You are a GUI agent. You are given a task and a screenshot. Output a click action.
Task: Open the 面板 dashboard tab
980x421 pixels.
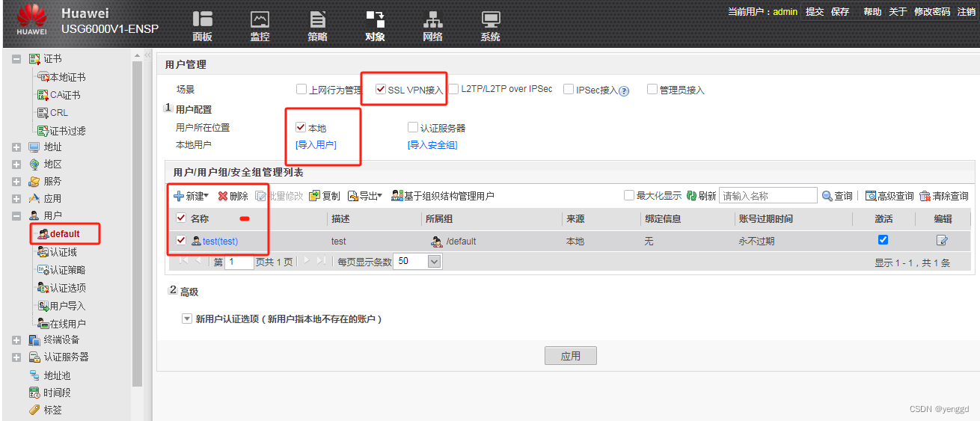(202, 25)
